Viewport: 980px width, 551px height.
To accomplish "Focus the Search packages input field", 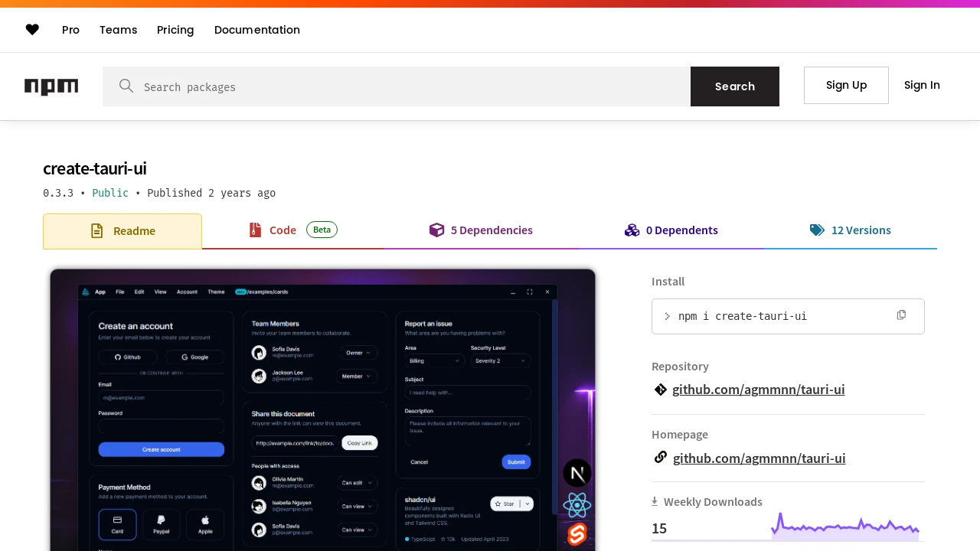I will coord(397,86).
